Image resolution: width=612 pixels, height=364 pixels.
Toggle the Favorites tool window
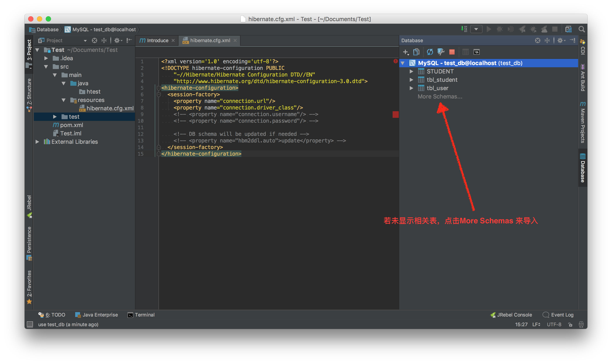[x=29, y=287]
